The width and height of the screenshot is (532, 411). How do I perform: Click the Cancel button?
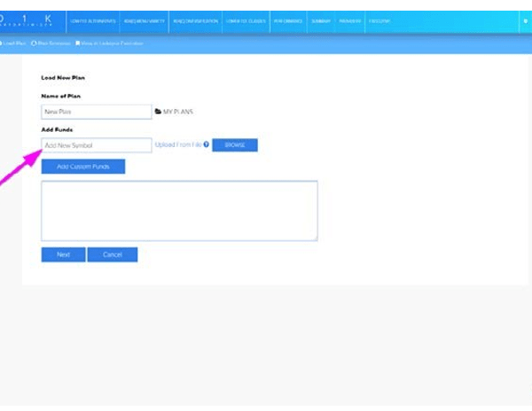pos(112,254)
